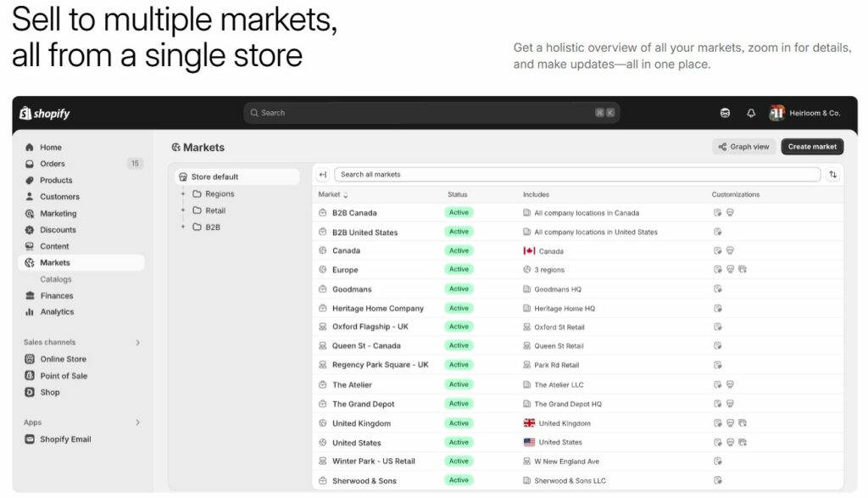Click the Canada flag icon
868x498 pixels.
coord(529,251)
